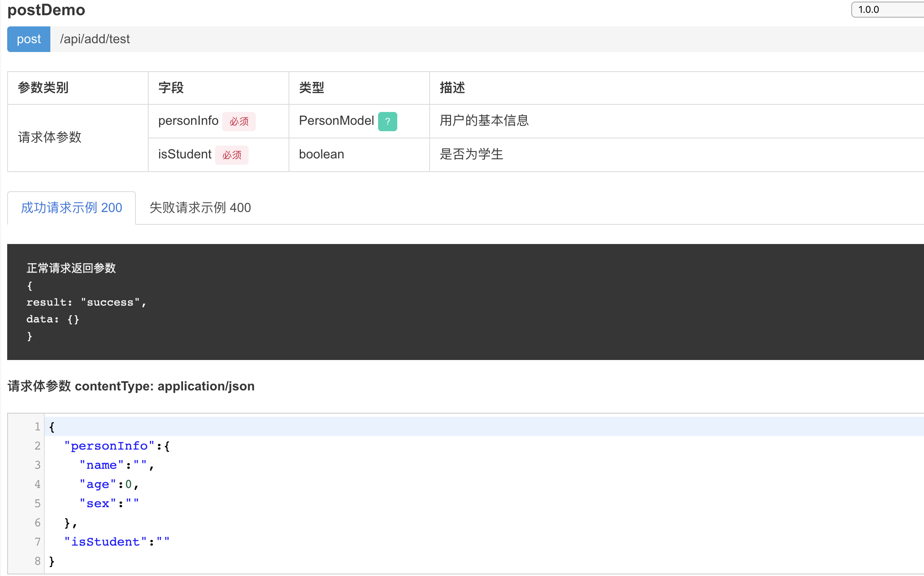
Task: Switch to 失败请求示例 400 tab
Action: (200, 208)
